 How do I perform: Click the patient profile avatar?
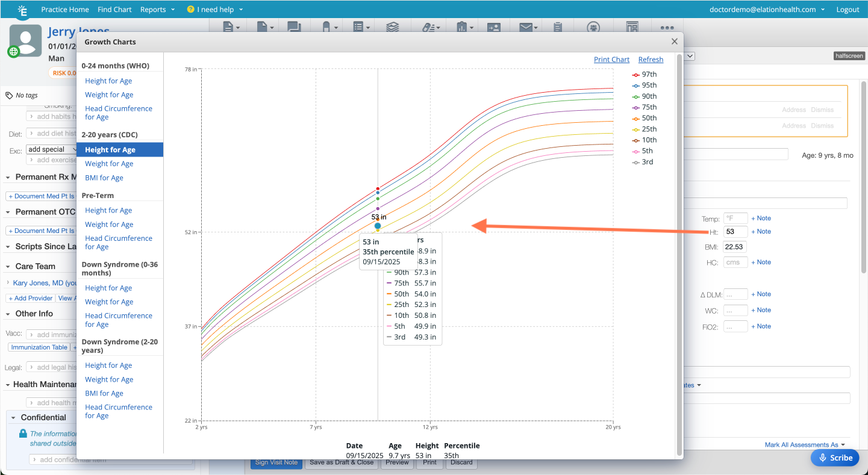(26, 41)
